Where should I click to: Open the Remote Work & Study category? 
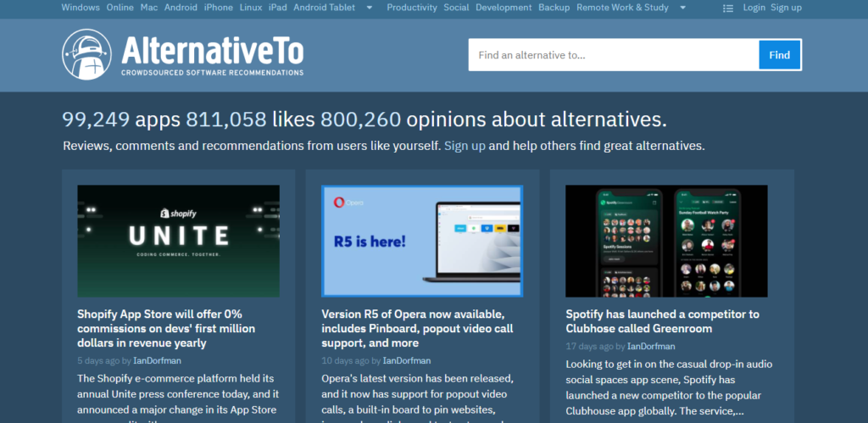[x=622, y=8]
